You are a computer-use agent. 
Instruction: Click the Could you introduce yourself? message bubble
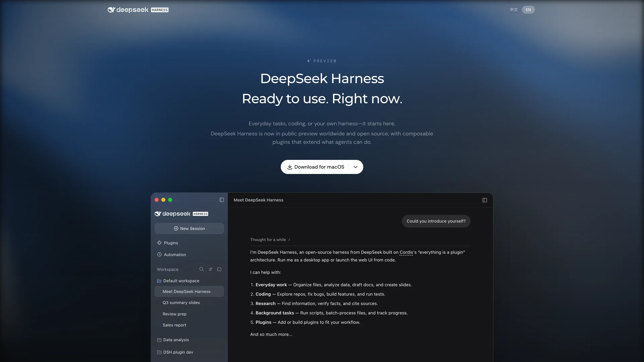click(436, 221)
